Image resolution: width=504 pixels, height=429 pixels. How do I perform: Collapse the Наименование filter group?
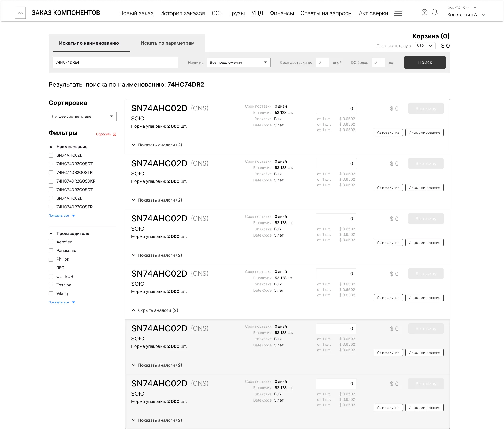pyautogui.click(x=51, y=147)
